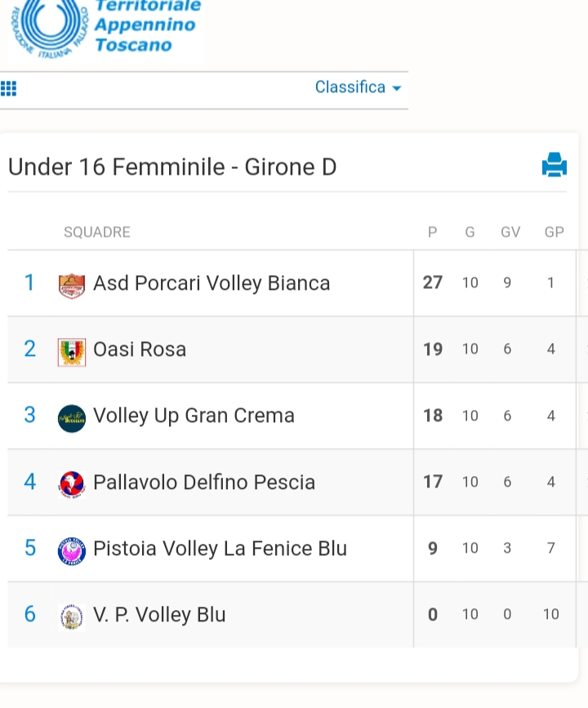Click the Oasi Rosa team crest

click(x=72, y=352)
